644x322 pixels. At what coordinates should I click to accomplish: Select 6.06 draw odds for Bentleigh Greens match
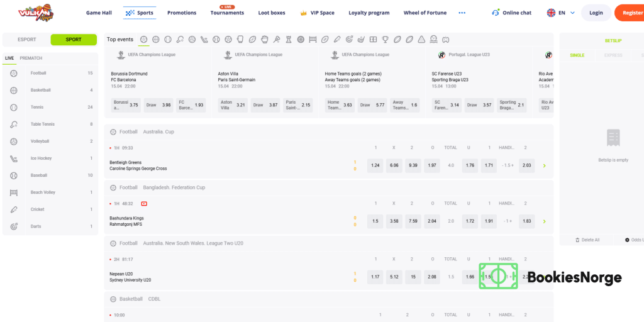pos(394,165)
